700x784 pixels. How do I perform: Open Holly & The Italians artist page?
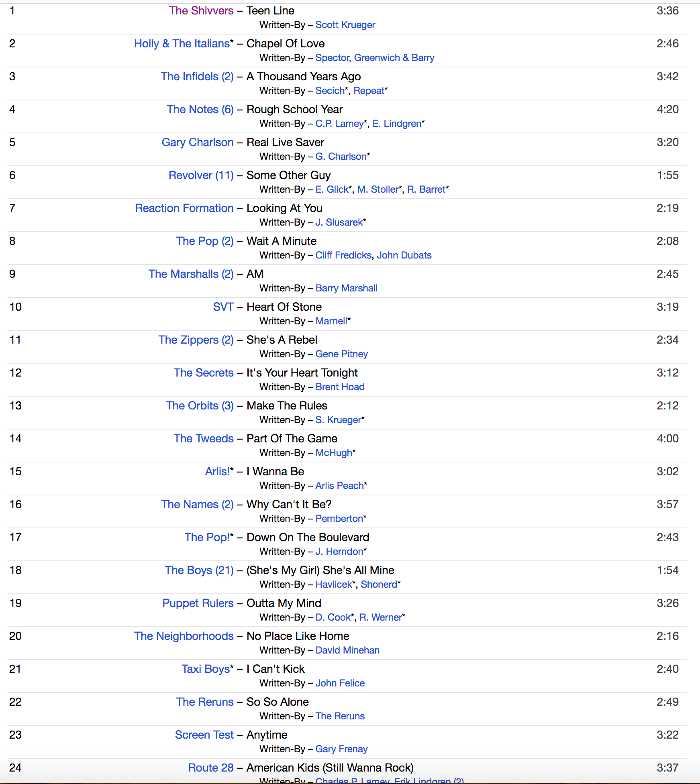182,44
